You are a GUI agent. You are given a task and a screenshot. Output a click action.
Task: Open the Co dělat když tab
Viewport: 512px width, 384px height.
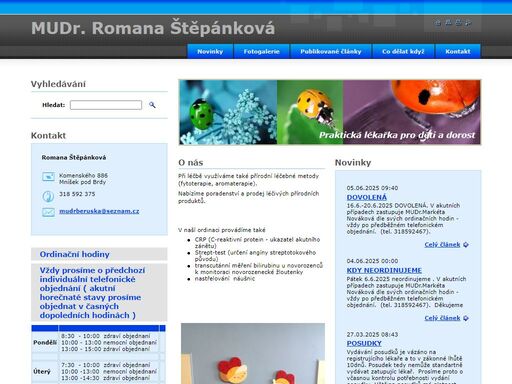point(403,51)
